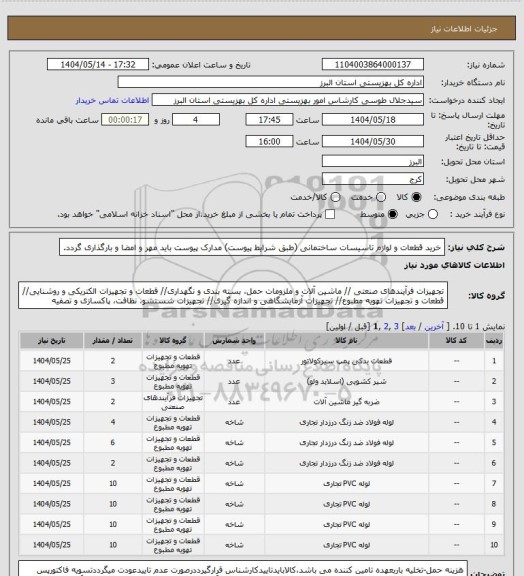
Task: Go to page 2 of items
Action: (x=386, y=327)
